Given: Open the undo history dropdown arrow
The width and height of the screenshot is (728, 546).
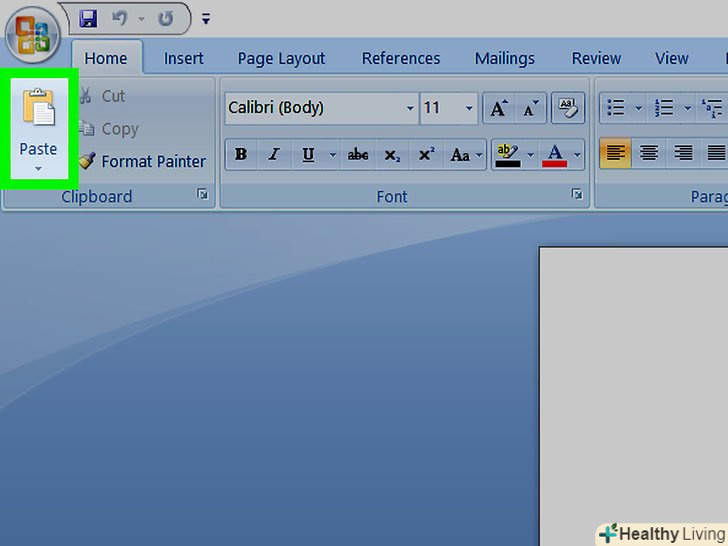Looking at the screenshot, I should [x=141, y=19].
